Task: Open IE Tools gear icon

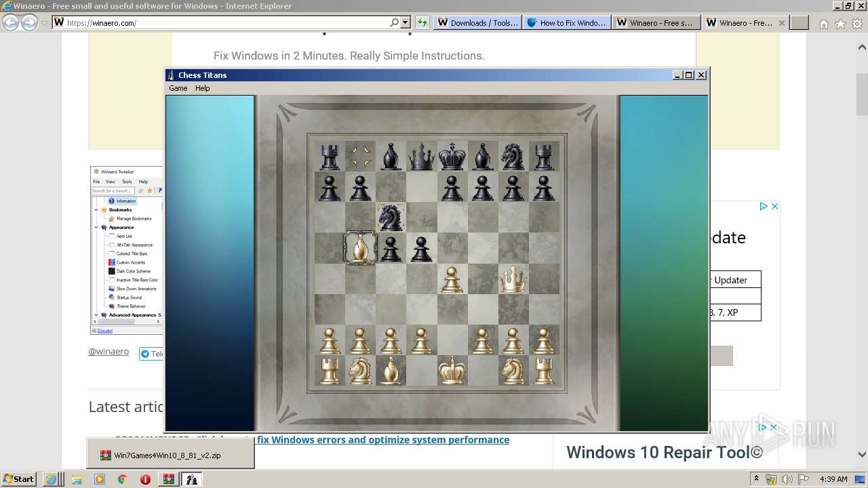Action: pos(857,23)
